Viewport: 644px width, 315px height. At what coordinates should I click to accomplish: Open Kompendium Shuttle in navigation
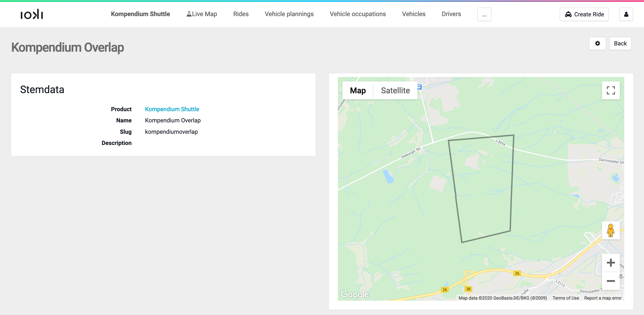point(141,14)
